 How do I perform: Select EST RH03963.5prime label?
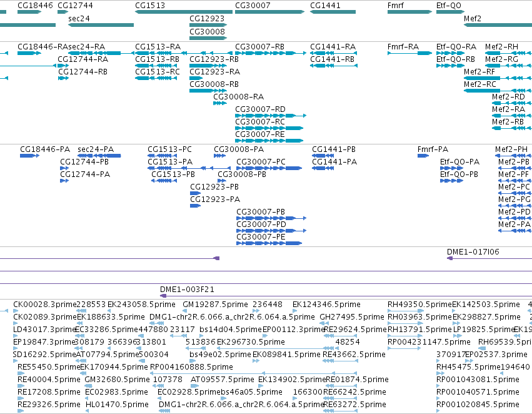tap(419, 317)
